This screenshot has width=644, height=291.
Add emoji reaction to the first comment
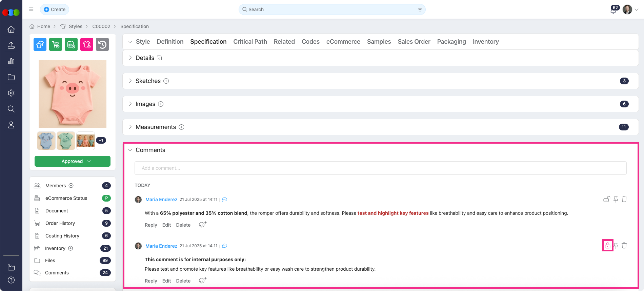202,225
